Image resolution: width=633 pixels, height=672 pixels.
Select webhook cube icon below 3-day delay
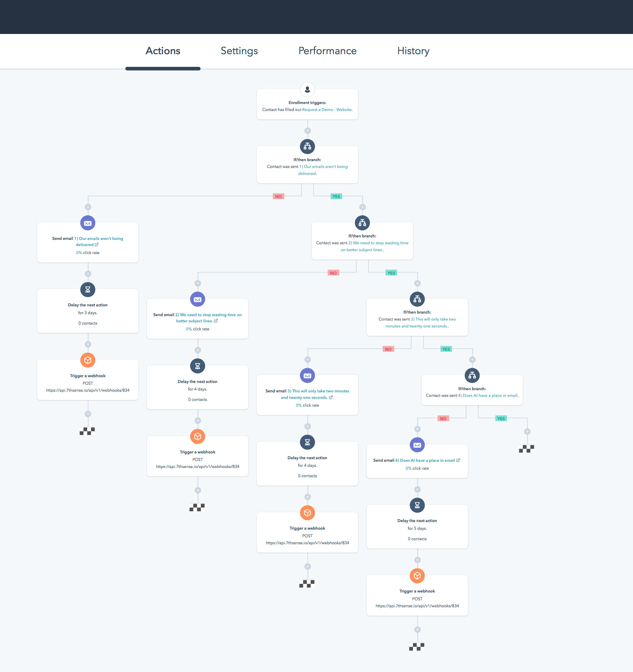pyautogui.click(x=88, y=360)
